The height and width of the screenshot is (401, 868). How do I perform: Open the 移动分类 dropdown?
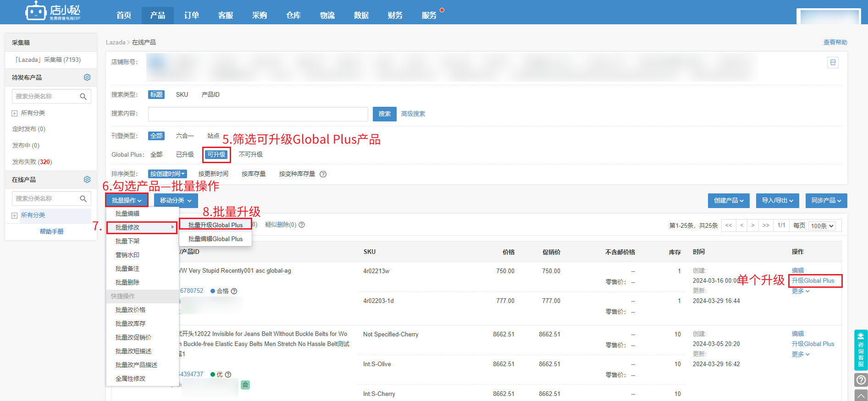pyautogui.click(x=176, y=200)
